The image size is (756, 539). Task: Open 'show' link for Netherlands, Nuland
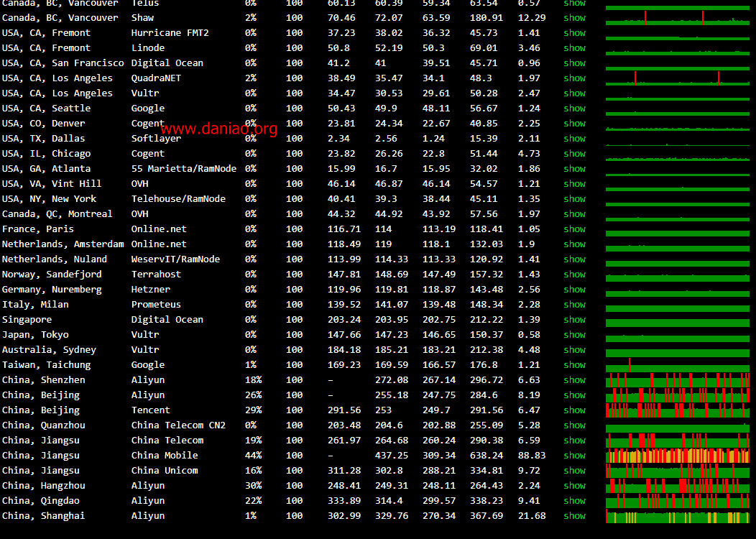[575, 259]
